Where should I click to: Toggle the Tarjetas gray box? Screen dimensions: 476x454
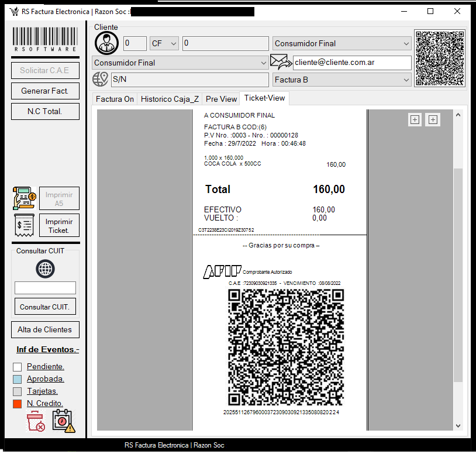pyautogui.click(x=18, y=391)
